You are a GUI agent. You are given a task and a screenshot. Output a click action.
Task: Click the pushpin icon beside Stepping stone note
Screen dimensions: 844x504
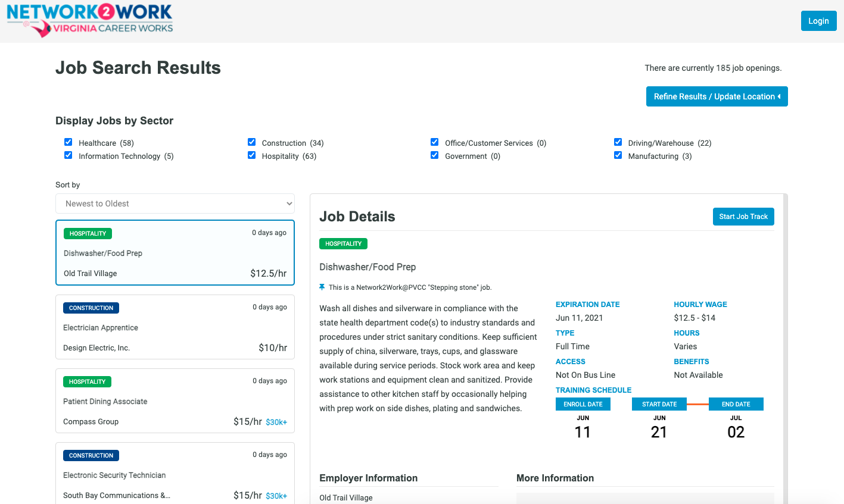point(322,287)
